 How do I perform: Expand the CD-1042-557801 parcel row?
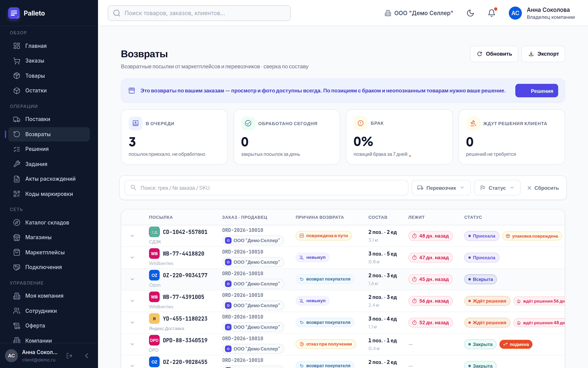(132, 236)
